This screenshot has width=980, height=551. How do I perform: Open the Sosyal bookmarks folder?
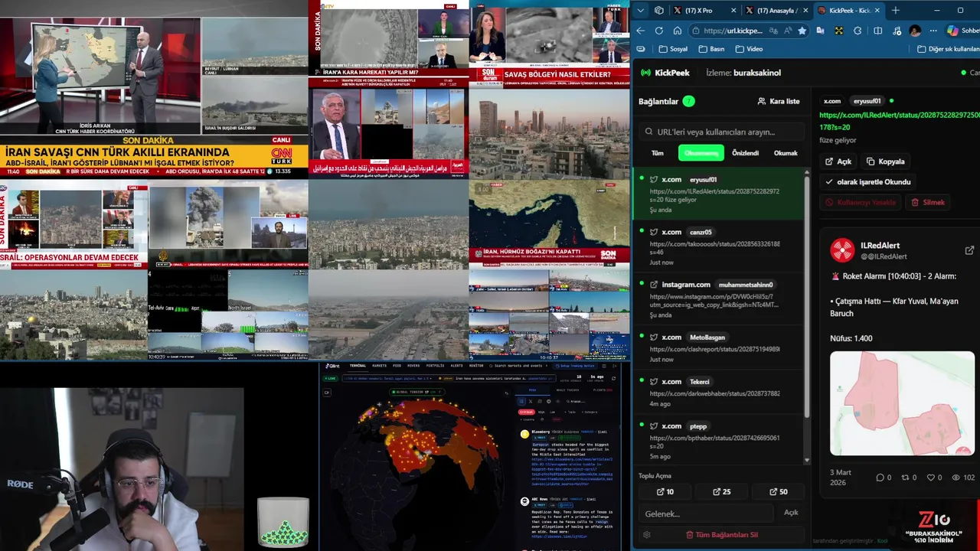pos(671,49)
